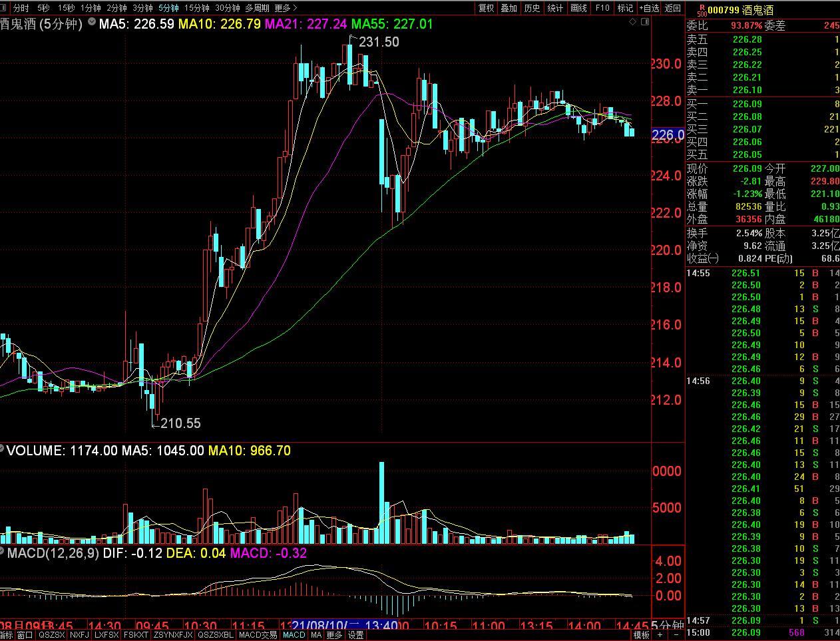Viewport: 840px width, 641px height.
Task: Switch to the 分时 timeframe
Action: (21, 8)
